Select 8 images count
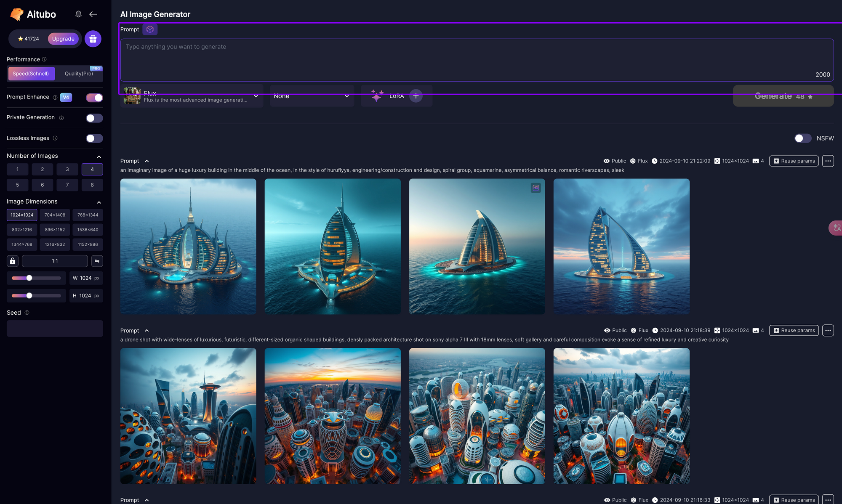The width and height of the screenshot is (842, 504). pyautogui.click(x=92, y=185)
